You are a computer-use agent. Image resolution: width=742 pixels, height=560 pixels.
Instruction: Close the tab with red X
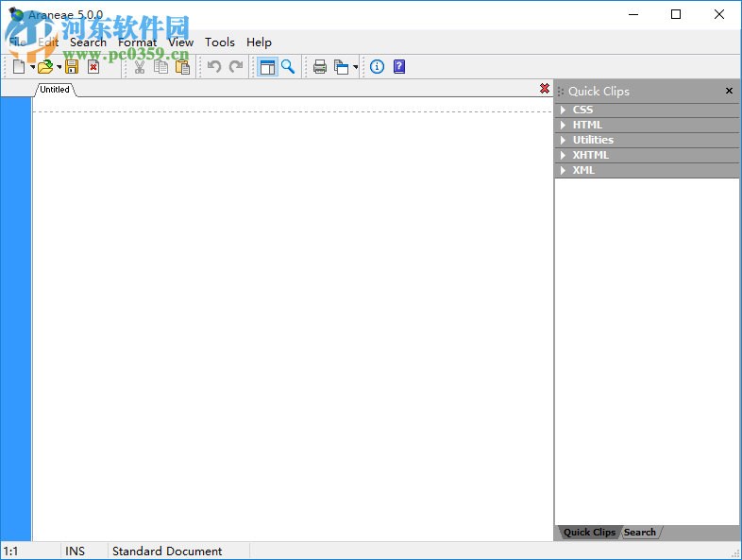pos(545,89)
